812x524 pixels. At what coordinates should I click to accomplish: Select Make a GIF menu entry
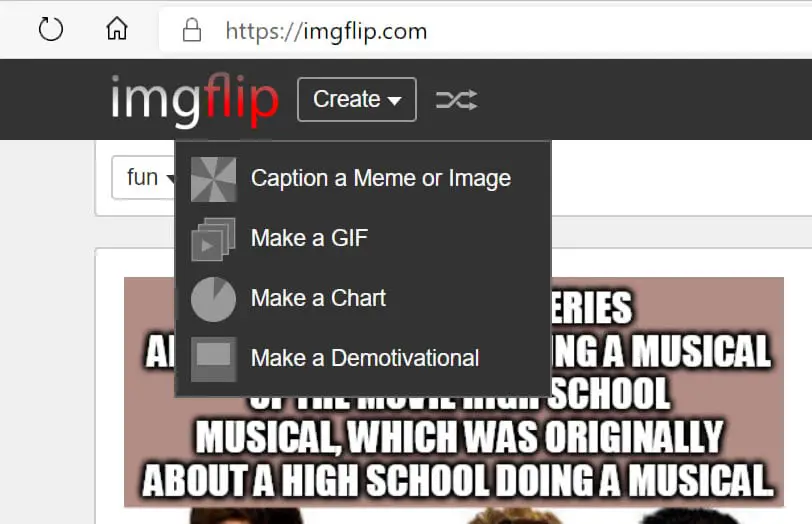pyautogui.click(x=363, y=239)
